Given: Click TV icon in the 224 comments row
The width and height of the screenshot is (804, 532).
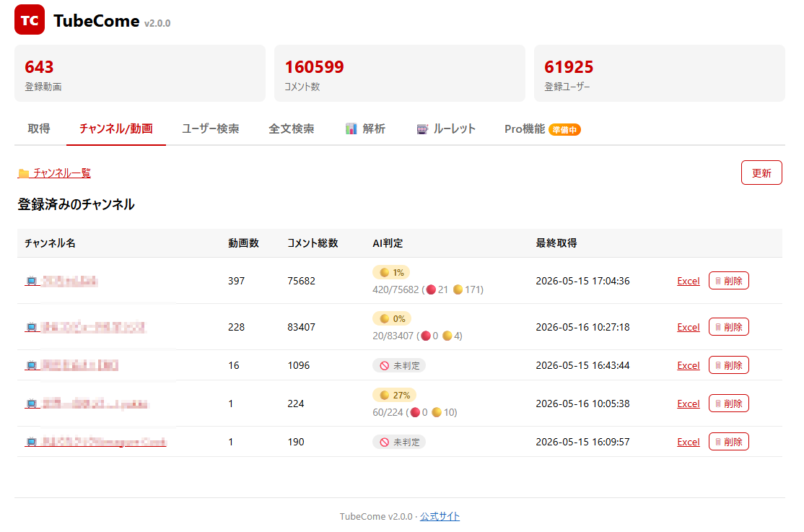Looking at the screenshot, I should pos(32,404).
